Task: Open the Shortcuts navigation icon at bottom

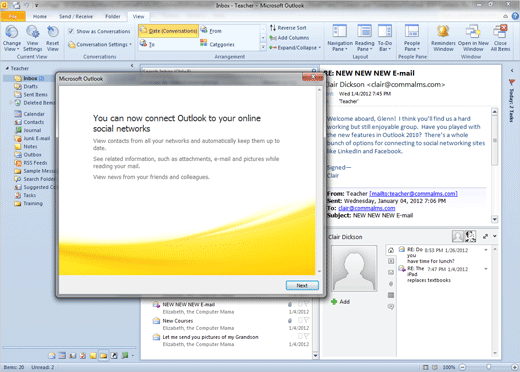Action: 114,356
